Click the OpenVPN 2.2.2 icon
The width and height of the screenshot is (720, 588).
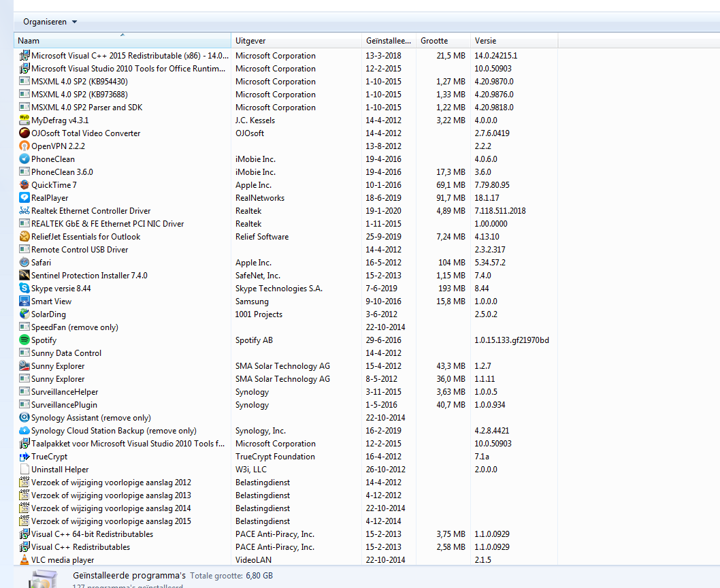24,146
